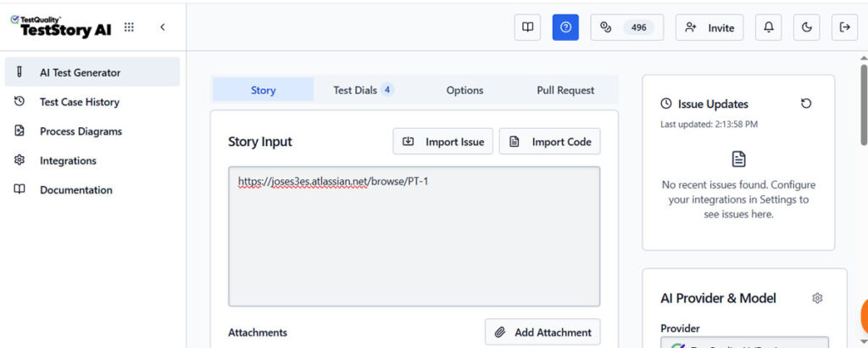Click the logout arrow icon

[x=844, y=27]
